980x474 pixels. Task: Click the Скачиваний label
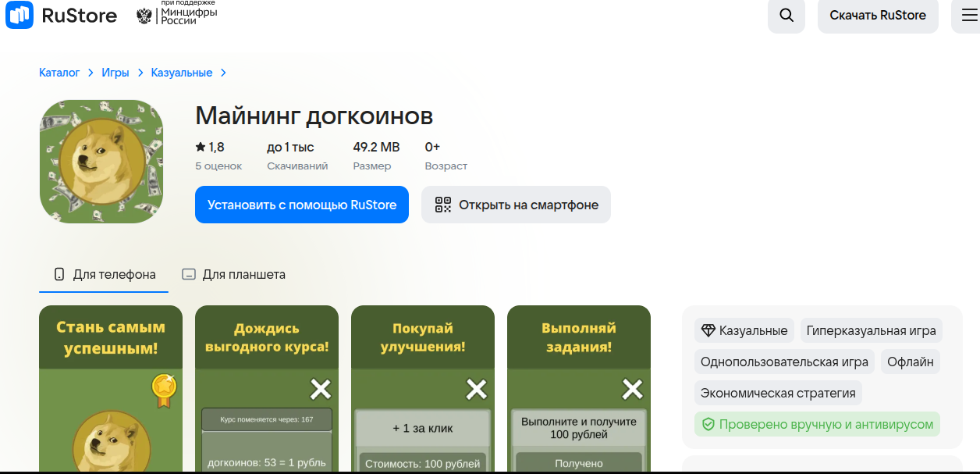[x=297, y=166]
